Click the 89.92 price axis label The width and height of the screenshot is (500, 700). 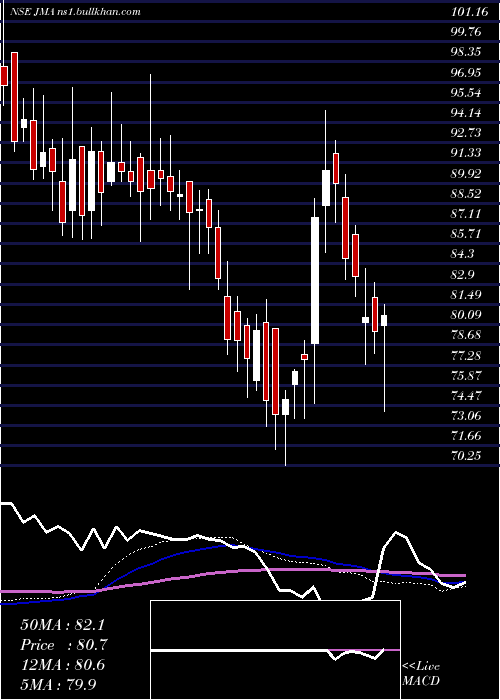[x=466, y=174]
